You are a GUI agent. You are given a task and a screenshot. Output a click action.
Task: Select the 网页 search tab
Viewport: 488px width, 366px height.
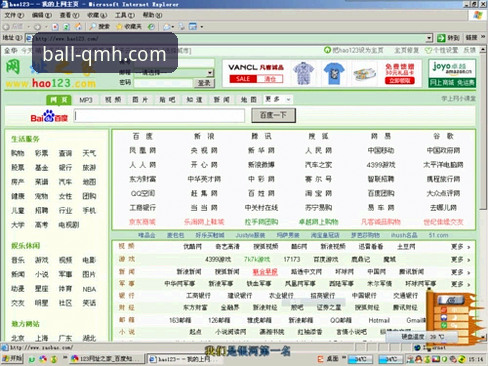click(59, 100)
